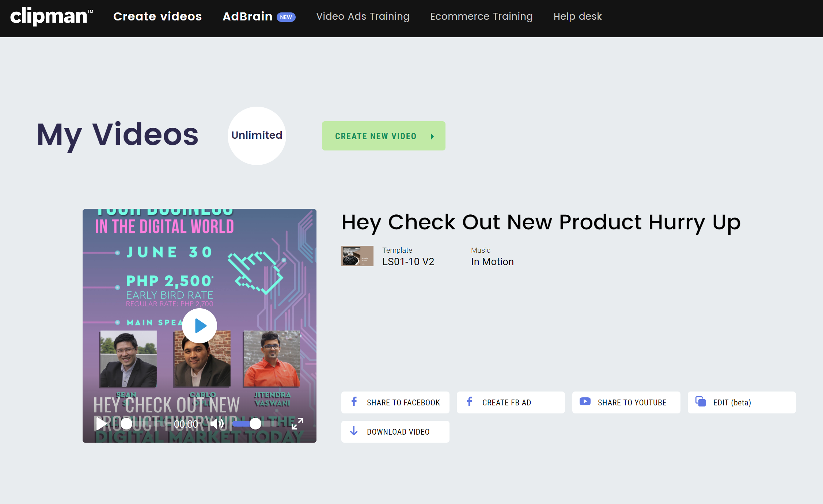
Task: Click the Create New Video button
Action: click(x=376, y=136)
